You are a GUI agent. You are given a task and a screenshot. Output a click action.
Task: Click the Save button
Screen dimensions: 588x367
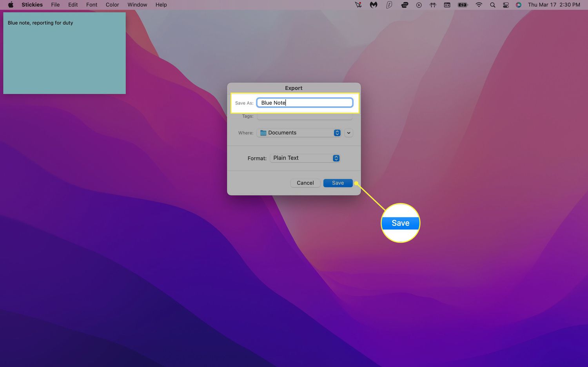pos(338,183)
